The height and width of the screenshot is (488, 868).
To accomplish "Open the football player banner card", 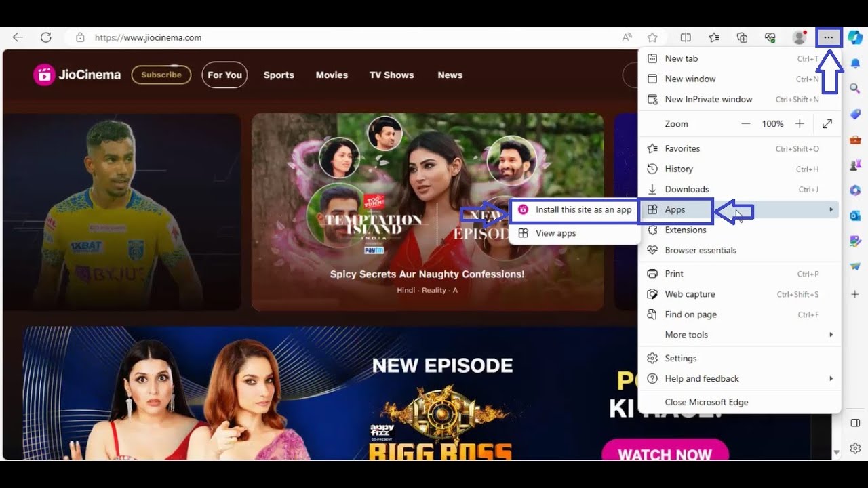I will click(122, 211).
